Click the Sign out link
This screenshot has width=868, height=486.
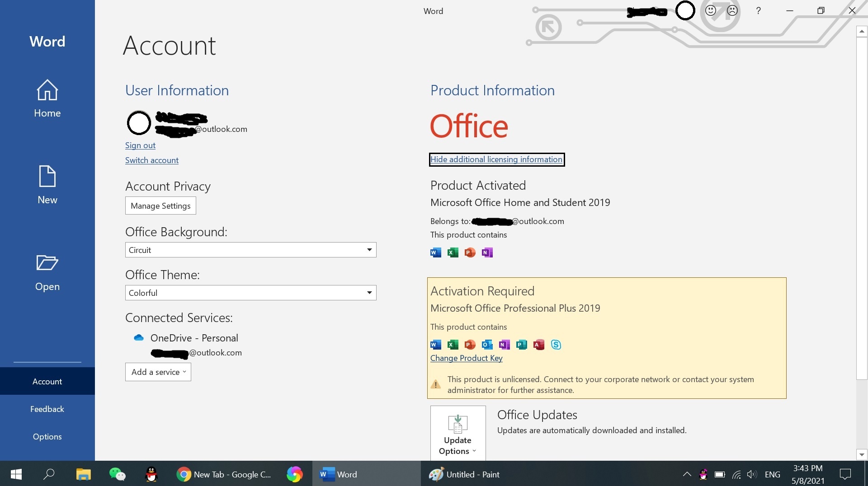tap(140, 145)
